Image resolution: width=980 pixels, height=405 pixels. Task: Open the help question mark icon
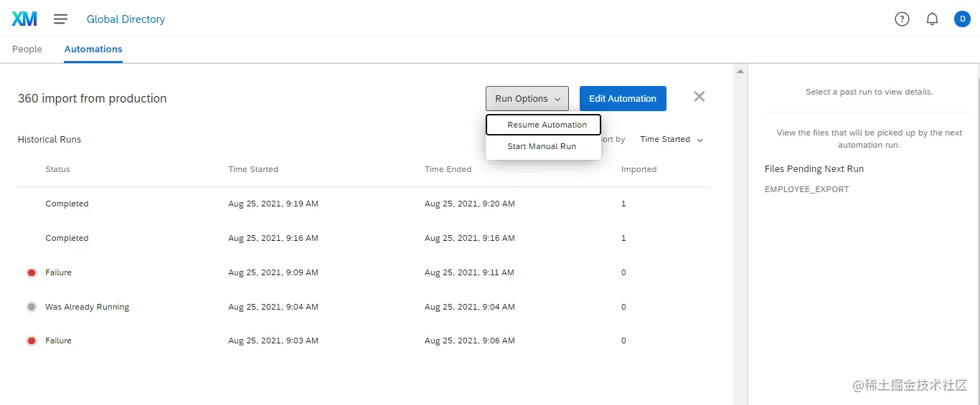(x=902, y=19)
